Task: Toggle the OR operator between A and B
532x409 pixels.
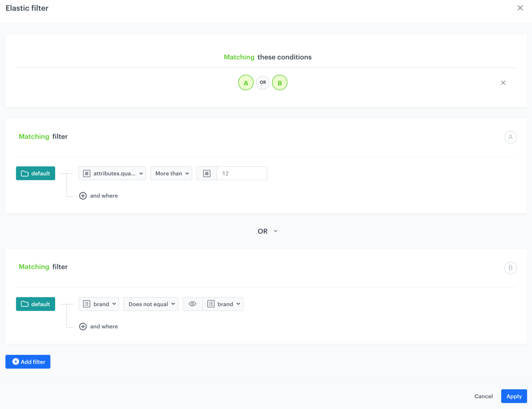Action: (263, 83)
